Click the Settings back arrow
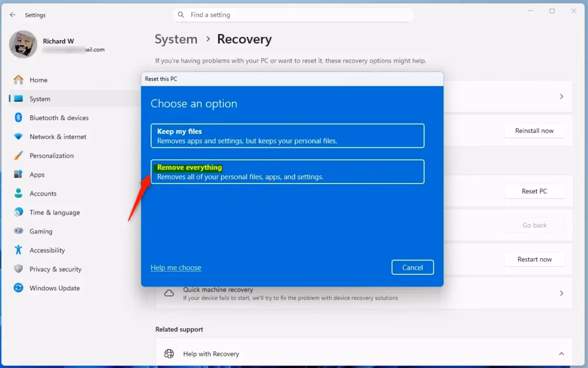Image resolution: width=588 pixels, height=368 pixels. [11, 15]
